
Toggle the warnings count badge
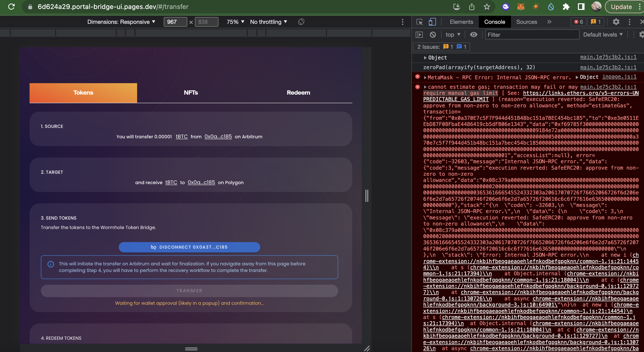[596, 22]
